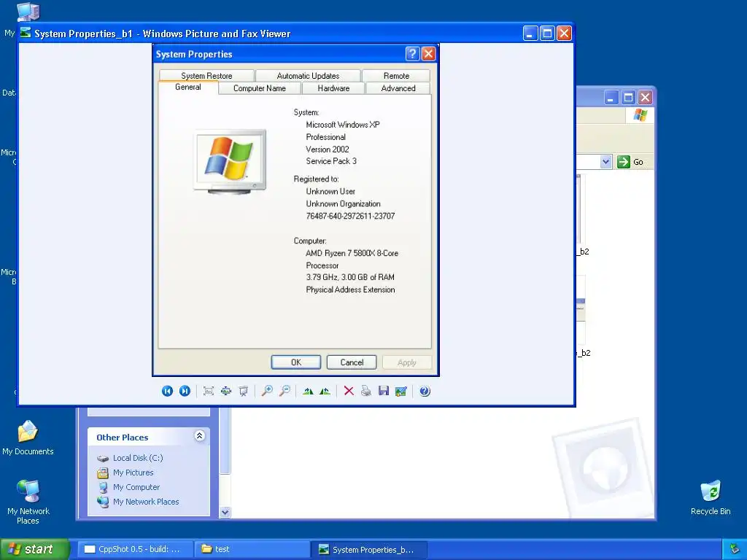Image resolution: width=747 pixels, height=560 pixels.
Task: Click the "Version 2002" text
Action: pyautogui.click(x=328, y=149)
